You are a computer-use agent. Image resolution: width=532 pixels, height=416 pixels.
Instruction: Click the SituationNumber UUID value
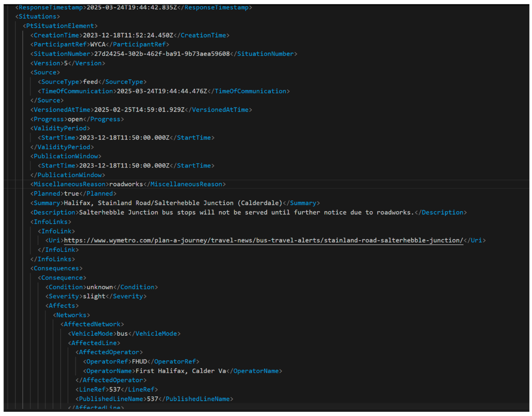(x=162, y=54)
